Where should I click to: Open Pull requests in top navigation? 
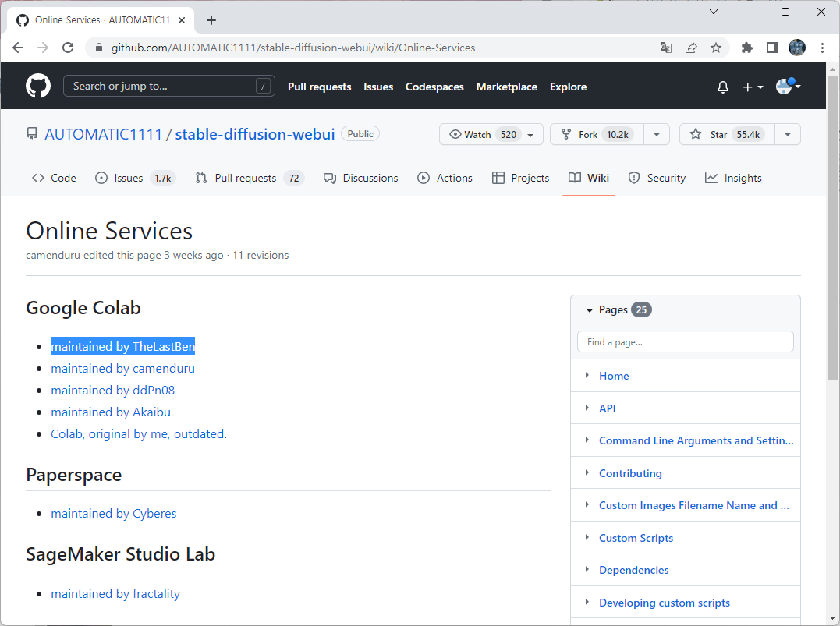[319, 87]
